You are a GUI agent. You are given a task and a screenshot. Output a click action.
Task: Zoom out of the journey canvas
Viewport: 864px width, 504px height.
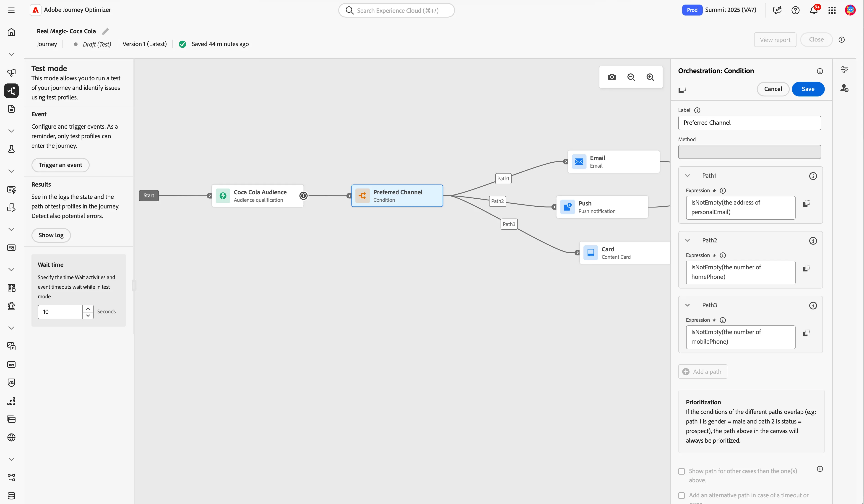631,77
